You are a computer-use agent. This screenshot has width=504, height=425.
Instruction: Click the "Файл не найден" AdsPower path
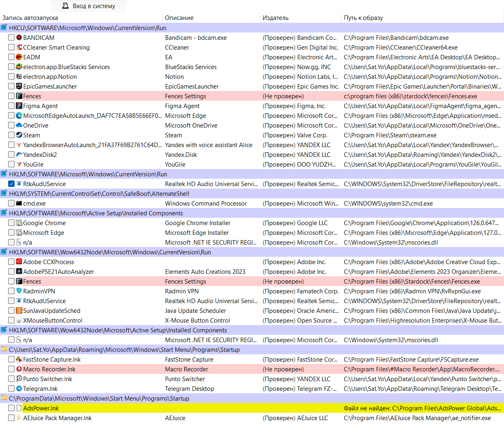422,408
